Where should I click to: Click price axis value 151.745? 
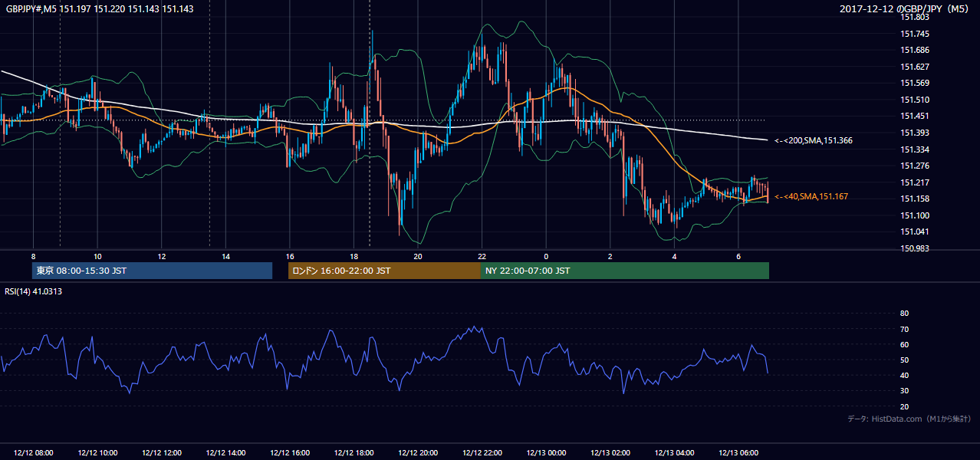point(915,34)
